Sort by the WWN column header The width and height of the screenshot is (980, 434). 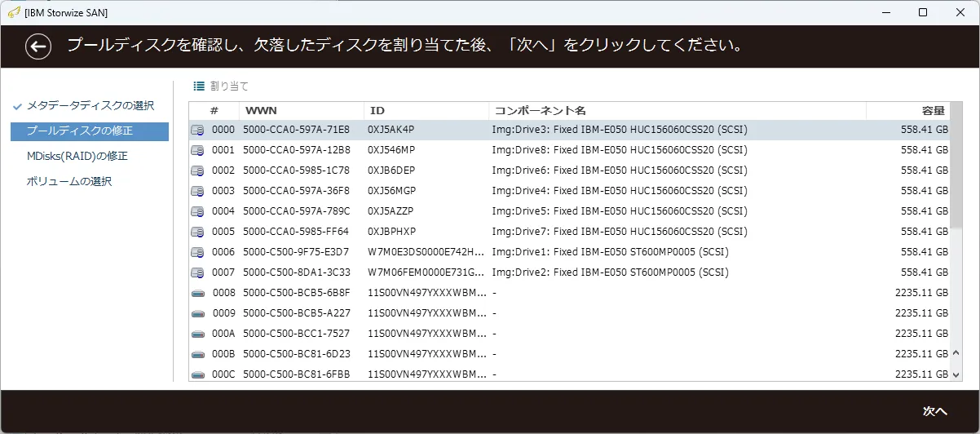point(302,110)
